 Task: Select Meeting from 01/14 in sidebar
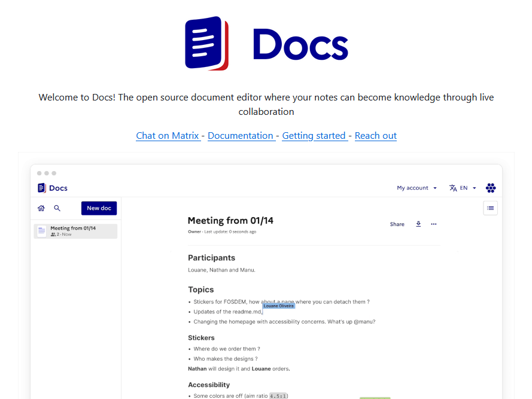coord(75,231)
